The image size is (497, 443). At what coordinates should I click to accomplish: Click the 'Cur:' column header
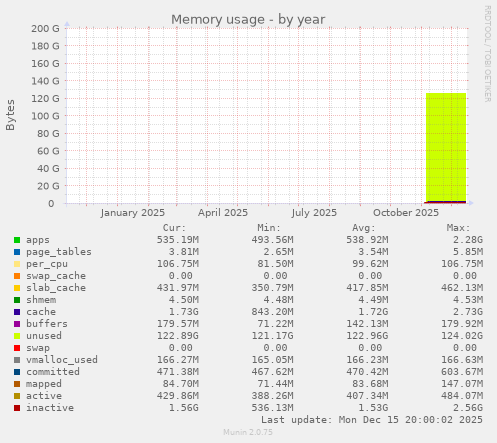174,228
